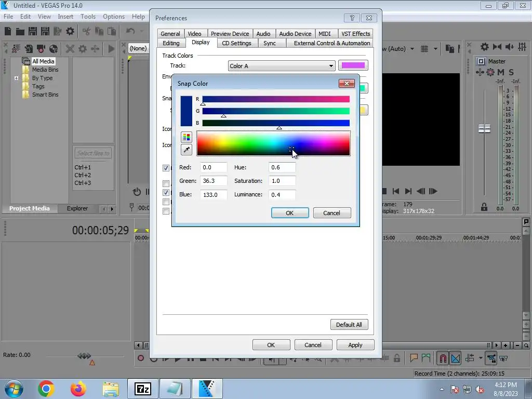Toggle Solo S on Master bus

(x=511, y=72)
